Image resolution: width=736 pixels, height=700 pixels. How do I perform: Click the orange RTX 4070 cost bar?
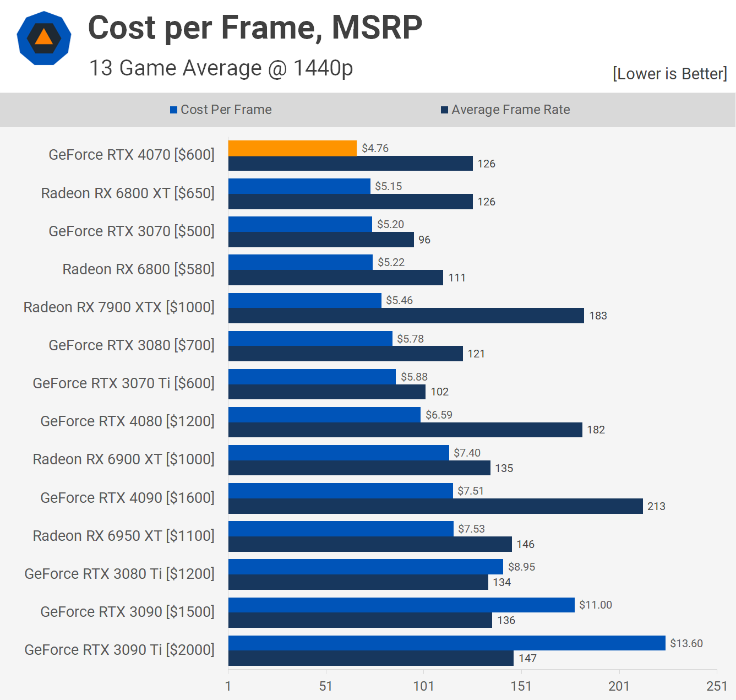coord(292,148)
